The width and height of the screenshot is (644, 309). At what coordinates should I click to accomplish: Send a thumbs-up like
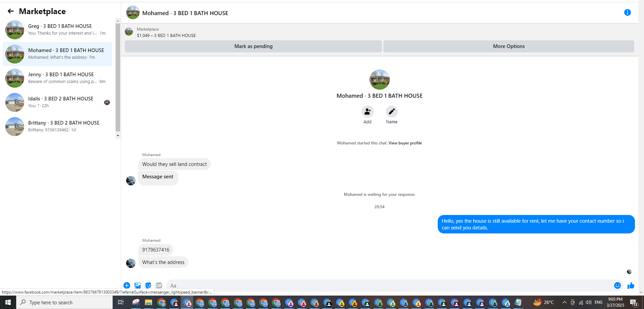[x=631, y=285]
